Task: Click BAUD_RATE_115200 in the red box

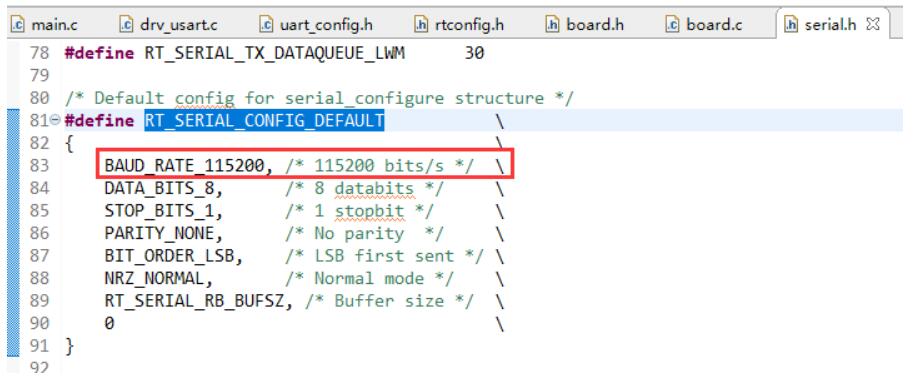Action: (x=184, y=166)
